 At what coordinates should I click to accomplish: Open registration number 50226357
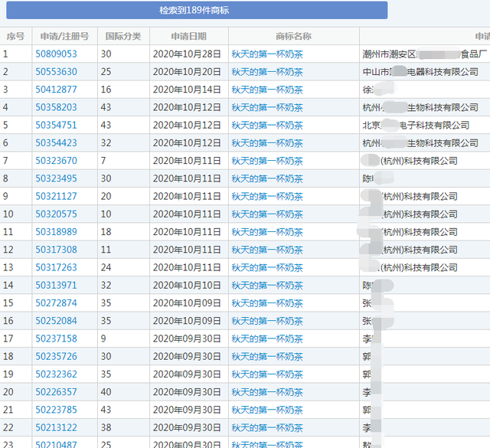click(x=56, y=392)
